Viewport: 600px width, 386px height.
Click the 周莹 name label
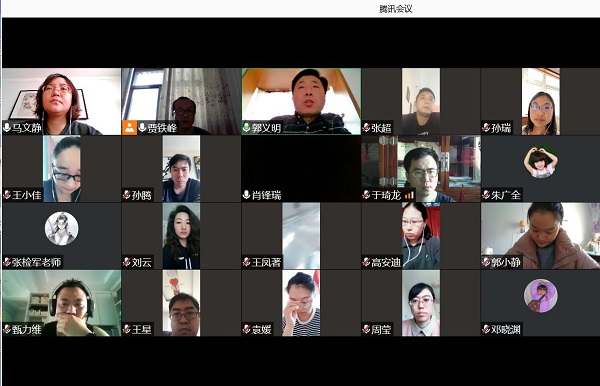pos(381,329)
